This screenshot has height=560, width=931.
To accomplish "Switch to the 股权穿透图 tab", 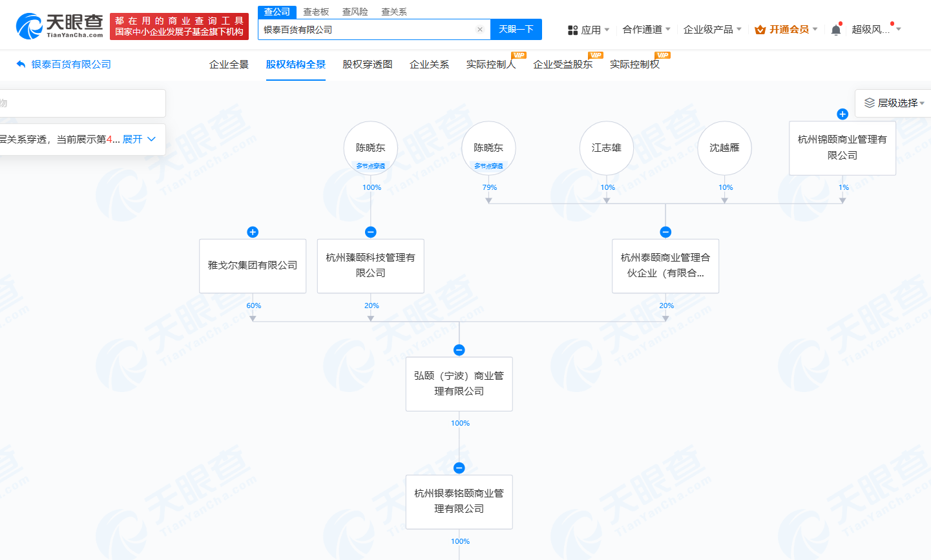I will (x=368, y=65).
